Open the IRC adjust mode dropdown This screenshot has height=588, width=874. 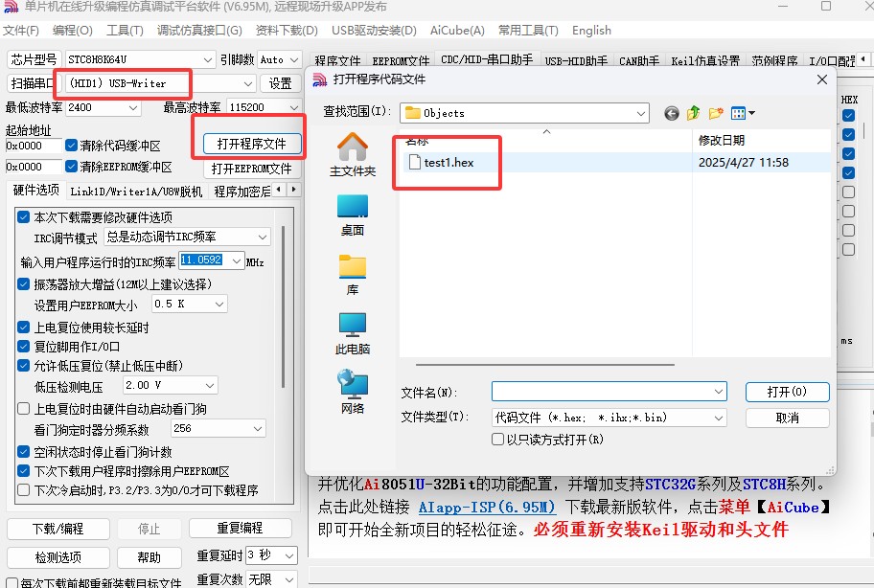point(187,237)
